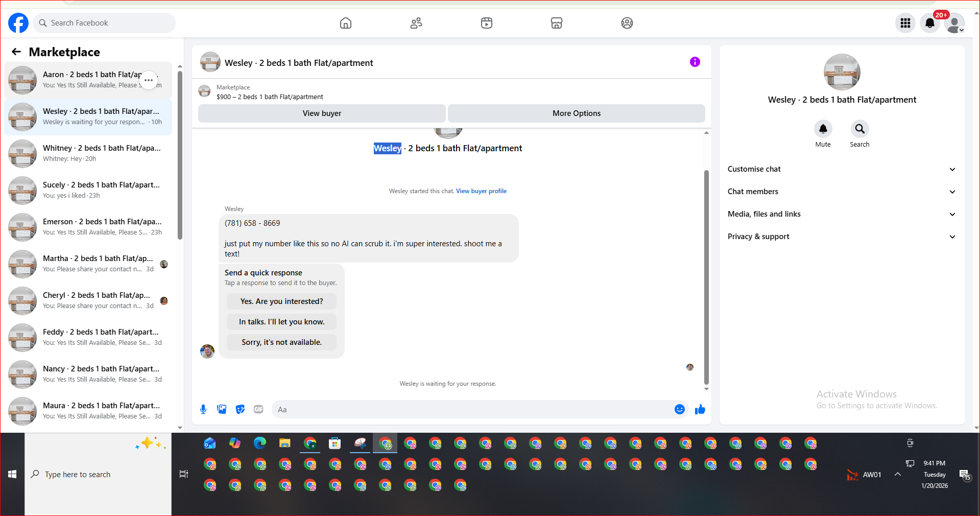Click the More Options button
The height and width of the screenshot is (516, 980).
tap(577, 113)
